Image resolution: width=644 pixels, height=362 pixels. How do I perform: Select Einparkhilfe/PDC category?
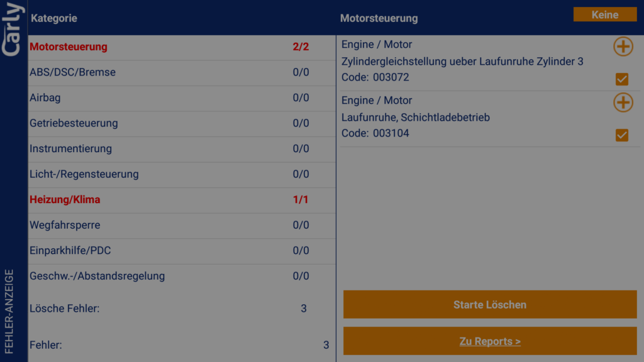coord(70,251)
